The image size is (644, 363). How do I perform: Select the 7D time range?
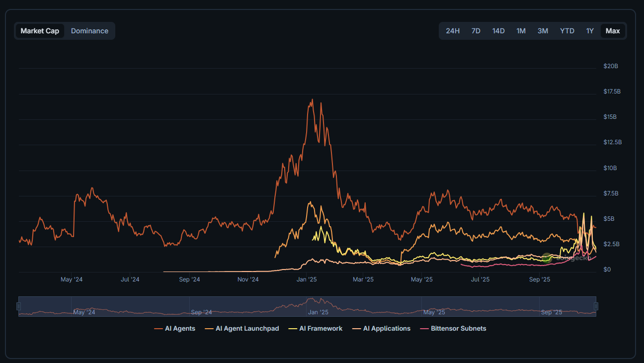[476, 31]
